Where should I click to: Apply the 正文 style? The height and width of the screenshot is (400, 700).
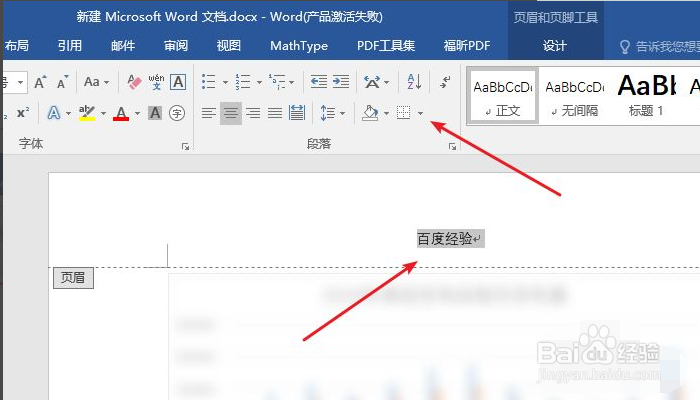point(503,95)
